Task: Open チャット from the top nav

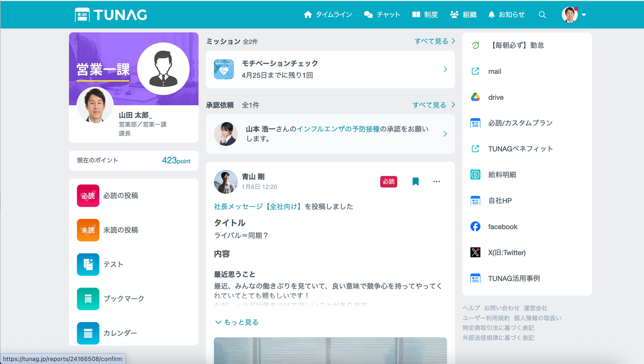Action: tap(382, 15)
